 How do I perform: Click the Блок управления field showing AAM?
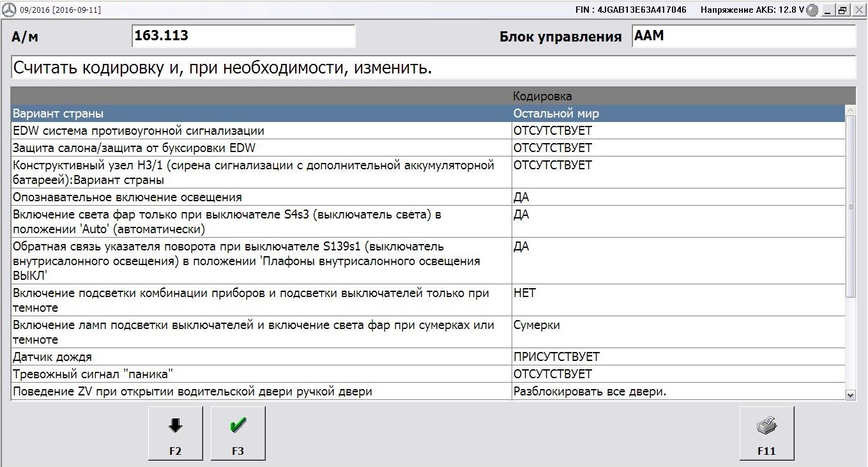(743, 36)
